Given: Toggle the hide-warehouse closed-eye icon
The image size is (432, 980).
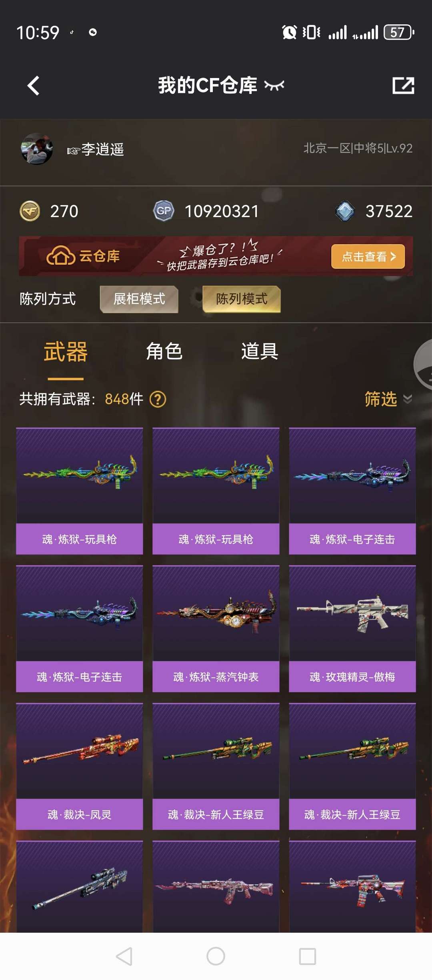Looking at the screenshot, I should click(x=274, y=85).
